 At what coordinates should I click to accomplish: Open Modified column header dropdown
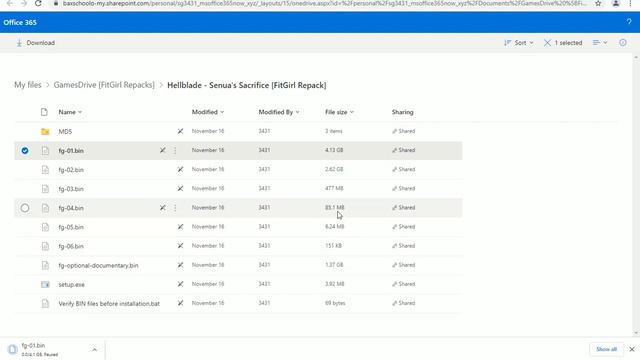click(x=208, y=112)
